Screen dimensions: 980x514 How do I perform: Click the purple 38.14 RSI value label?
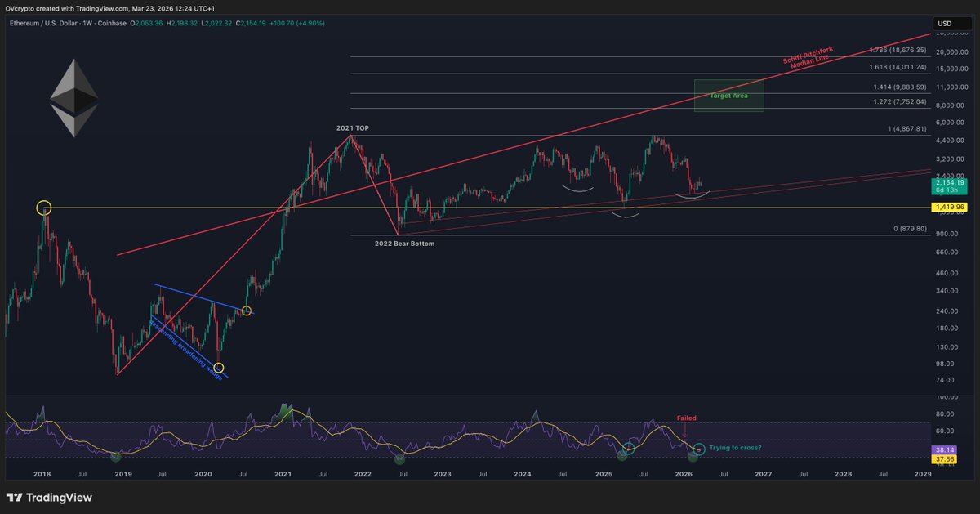pyautogui.click(x=945, y=450)
